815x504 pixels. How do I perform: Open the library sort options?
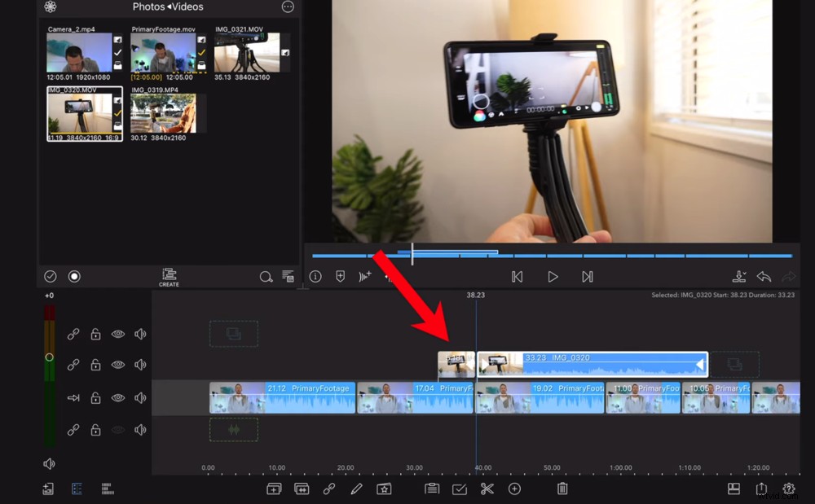[288, 277]
